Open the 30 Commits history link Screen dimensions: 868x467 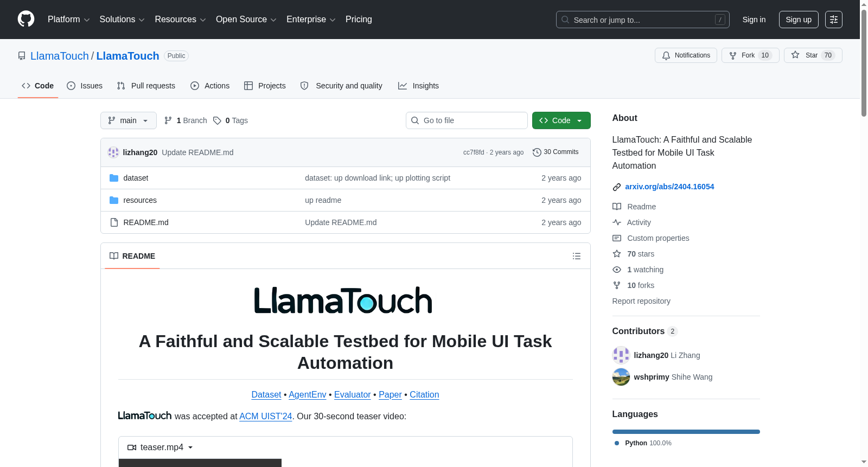click(556, 152)
